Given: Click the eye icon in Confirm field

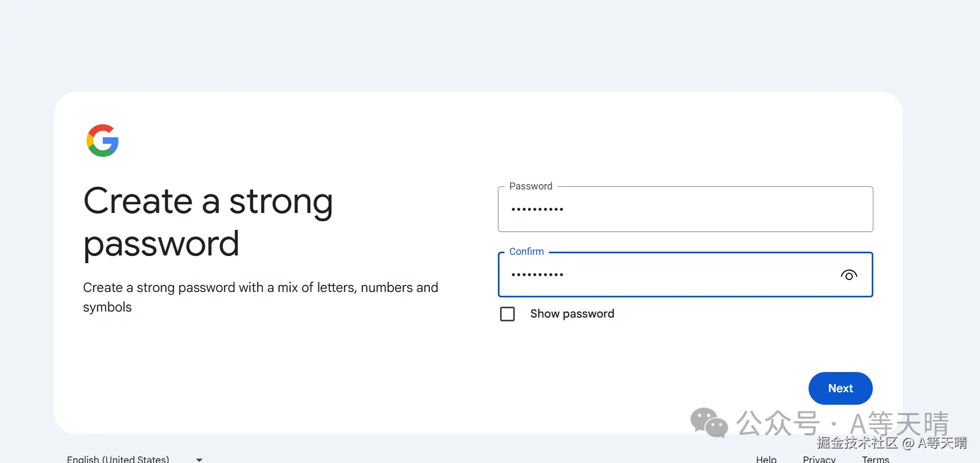Looking at the screenshot, I should [x=848, y=275].
